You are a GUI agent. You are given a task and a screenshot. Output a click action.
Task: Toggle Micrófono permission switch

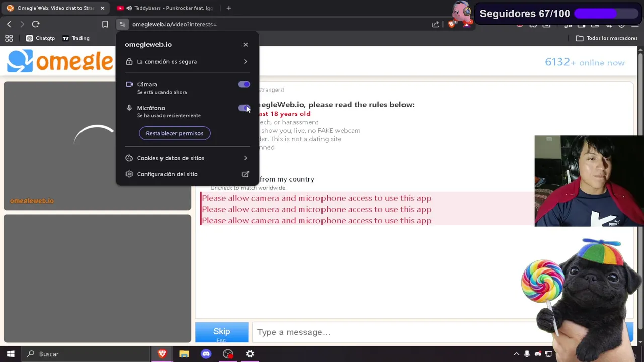(244, 108)
